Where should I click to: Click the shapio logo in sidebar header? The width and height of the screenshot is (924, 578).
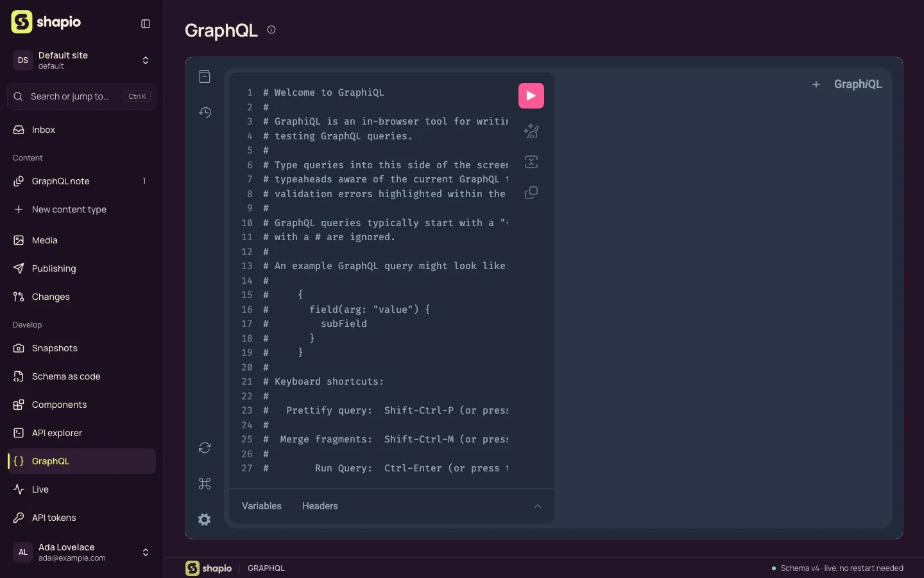coord(46,22)
